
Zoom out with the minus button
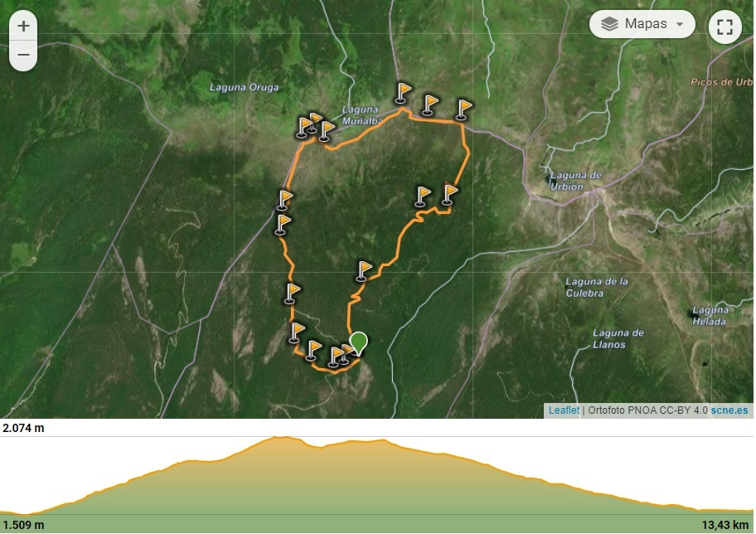coord(23,55)
